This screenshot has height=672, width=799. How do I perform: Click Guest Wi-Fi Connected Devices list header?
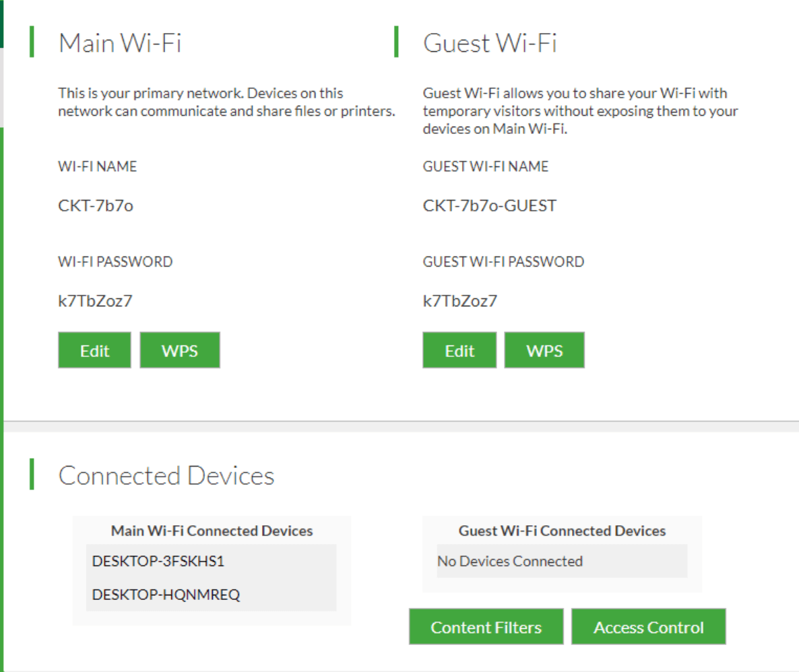(562, 531)
